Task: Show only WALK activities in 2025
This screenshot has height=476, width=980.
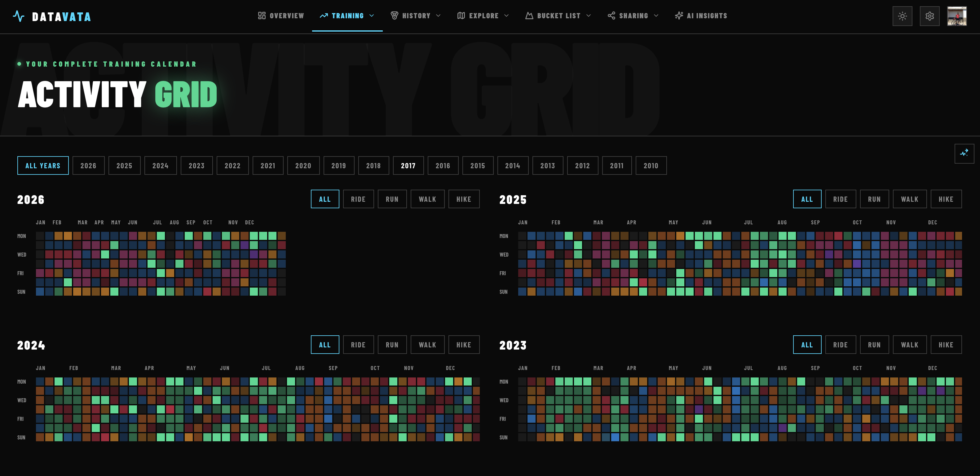Action: [910, 199]
